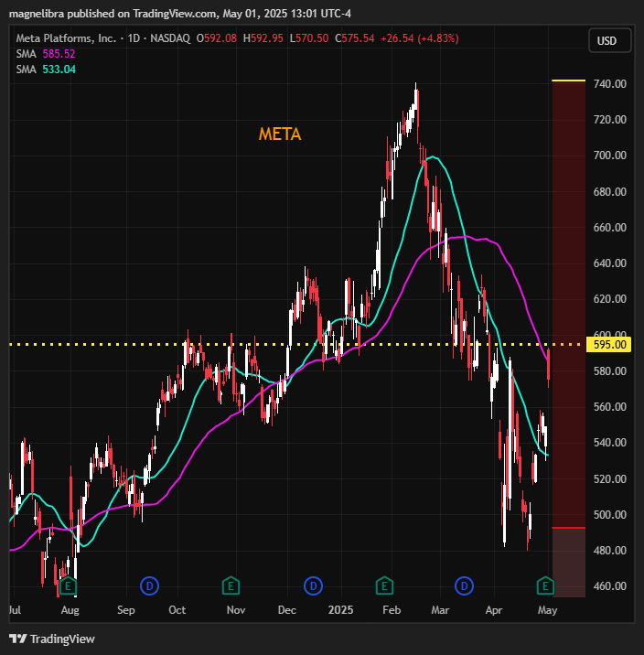Click the 560.00 price axis label
The image size is (644, 655).
click(610, 407)
